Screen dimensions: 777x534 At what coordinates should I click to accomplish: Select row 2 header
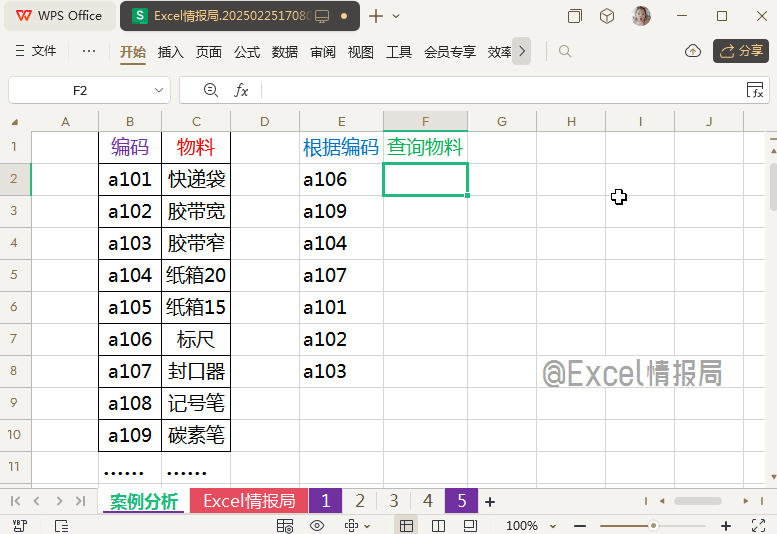[x=14, y=179]
